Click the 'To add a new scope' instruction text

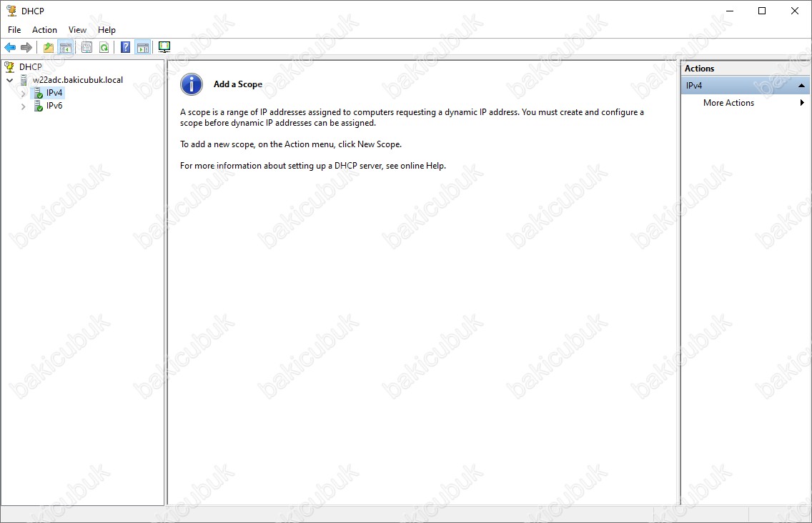[x=290, y=144]
